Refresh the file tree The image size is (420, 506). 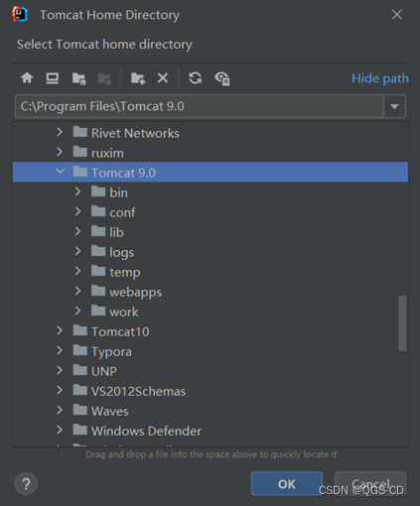pos(196,78)
